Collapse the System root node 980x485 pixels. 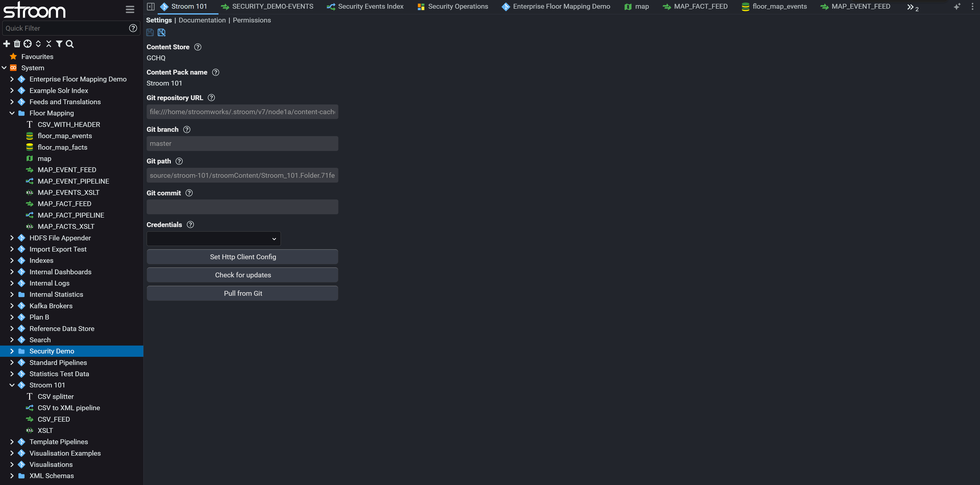4,68
